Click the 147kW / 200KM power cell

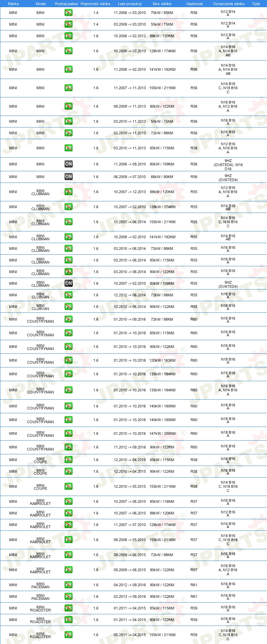pos(162,433)
